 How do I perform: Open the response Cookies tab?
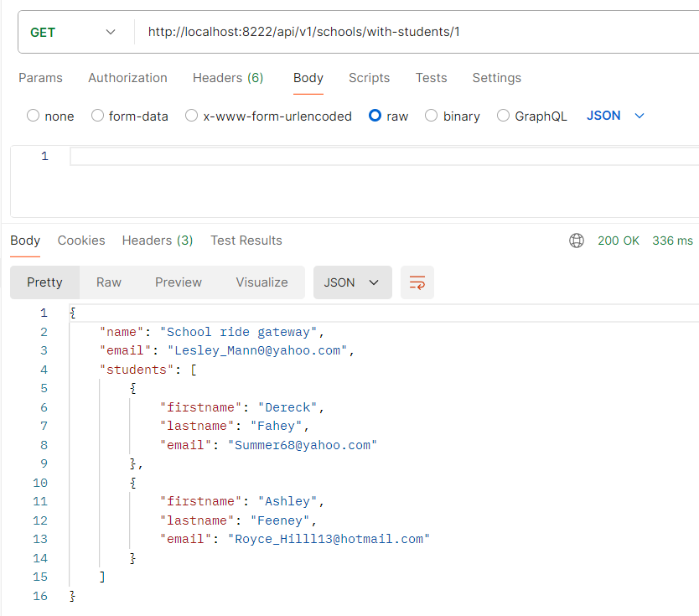pyautogui.click(x=81, y=241)
